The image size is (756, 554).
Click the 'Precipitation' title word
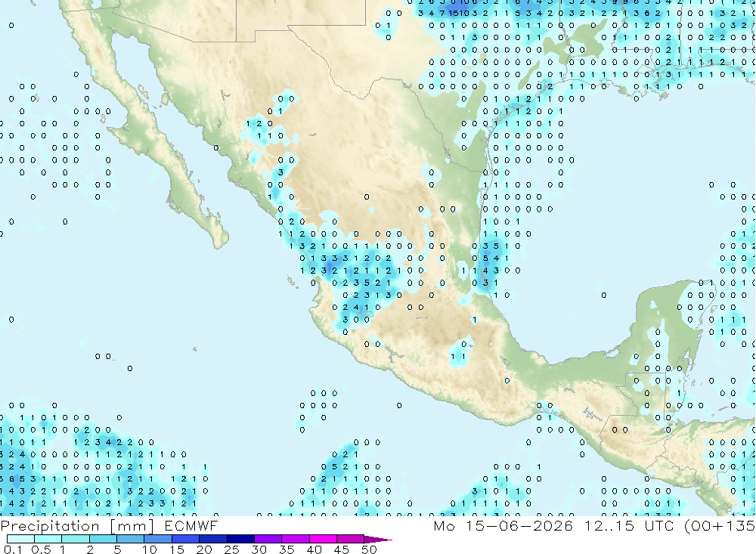[50, 526]
